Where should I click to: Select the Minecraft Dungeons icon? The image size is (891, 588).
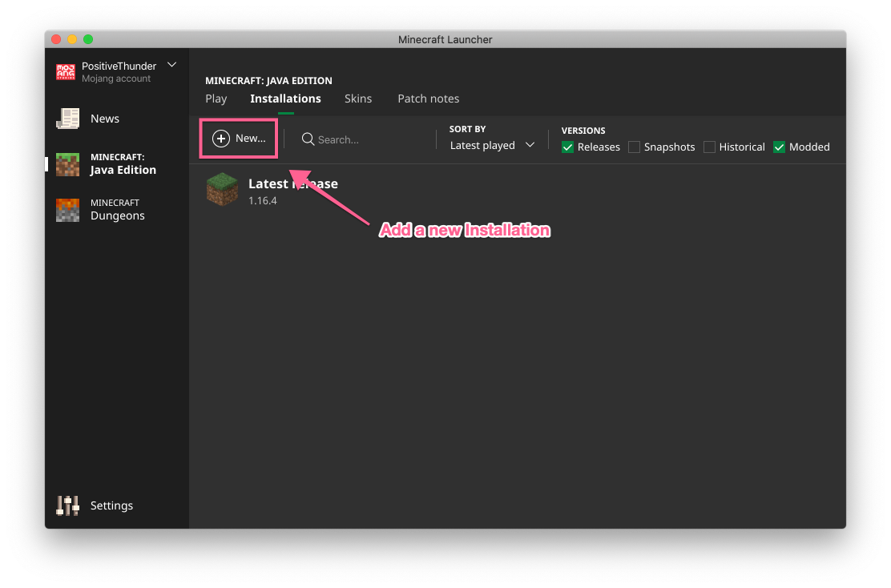[x=67, y=210]
